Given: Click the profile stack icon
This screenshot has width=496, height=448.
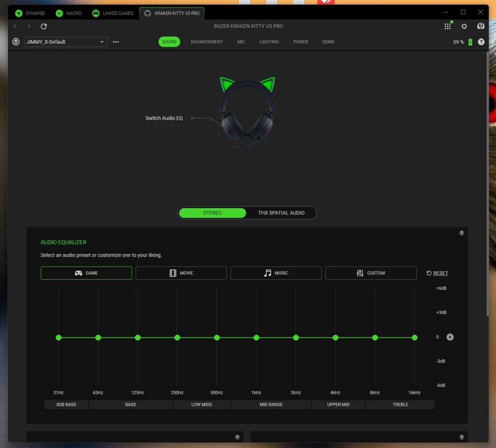Looking at the screenshot, I should tap(16, 42).
